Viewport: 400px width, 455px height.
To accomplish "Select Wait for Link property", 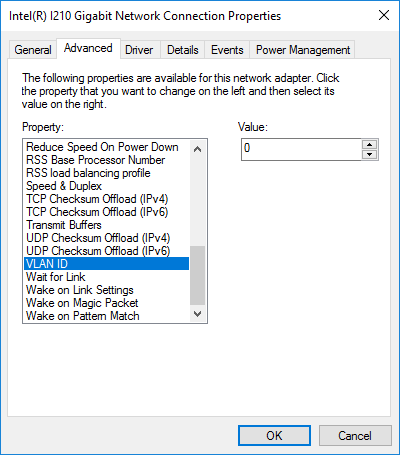I will pos(107,277).
